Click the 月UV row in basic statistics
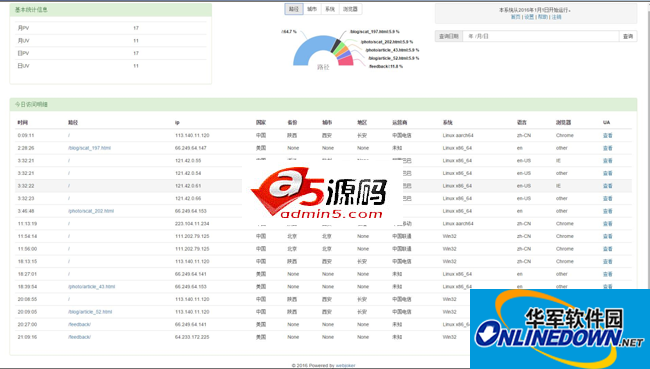The image size is (650, 369). coord(111,41)
